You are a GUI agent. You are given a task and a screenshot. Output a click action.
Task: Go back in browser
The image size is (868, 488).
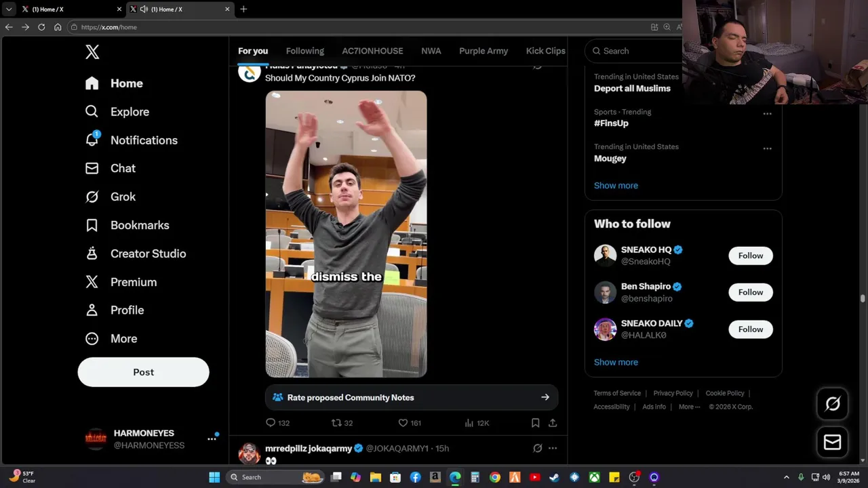[x=9, y=27]
